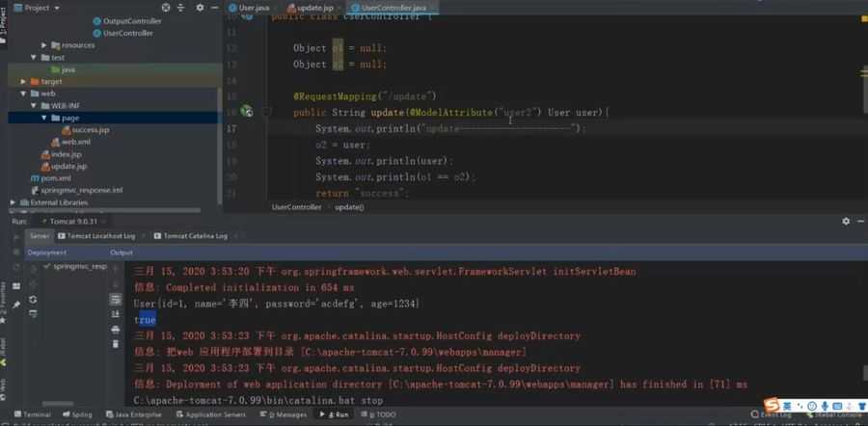Clear console output with trash icon
The image size is (868, 426).
coord(115,344)
